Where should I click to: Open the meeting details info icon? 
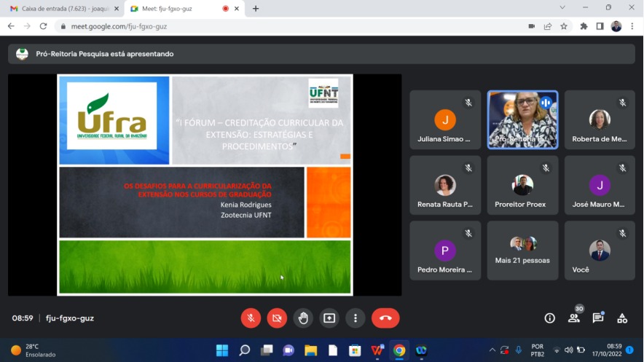tap(550, 318)
